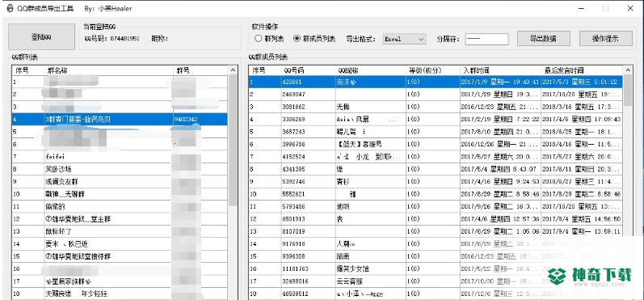Screen dimensions: 644x300
Task: Select the 天赐良缘 年少轻狂 group row
Action: point(119,294)
